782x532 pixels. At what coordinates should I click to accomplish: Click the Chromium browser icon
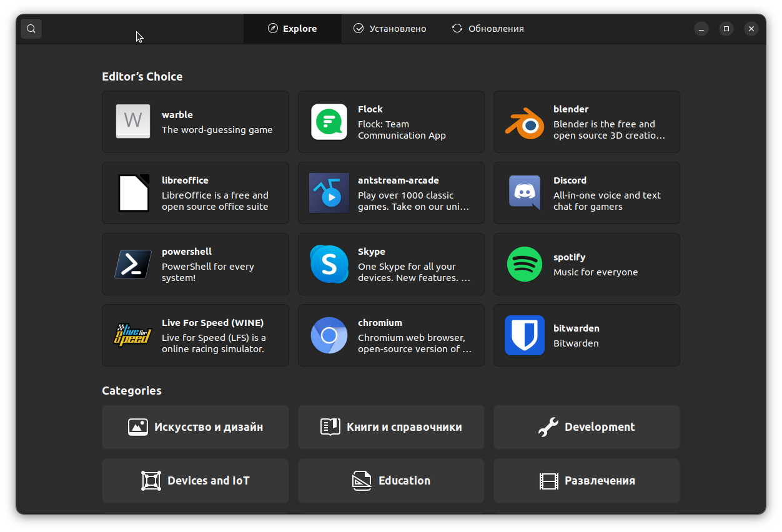click(x=329, y=335)
